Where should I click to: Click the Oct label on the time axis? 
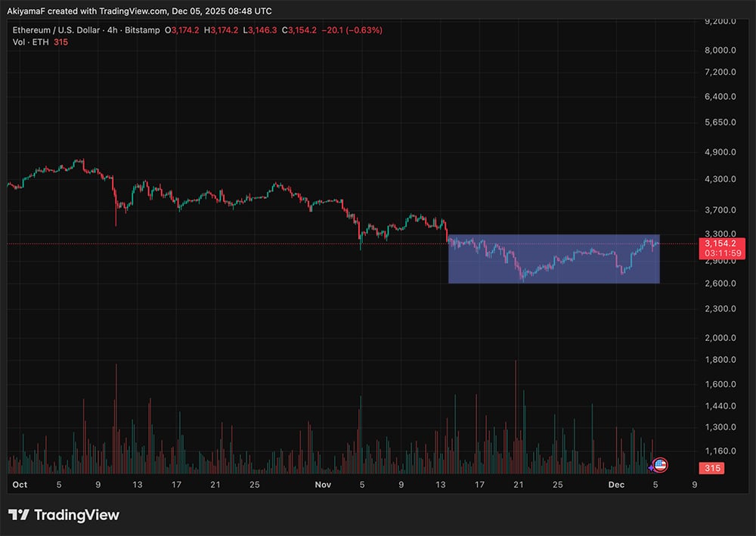point(19,485)
